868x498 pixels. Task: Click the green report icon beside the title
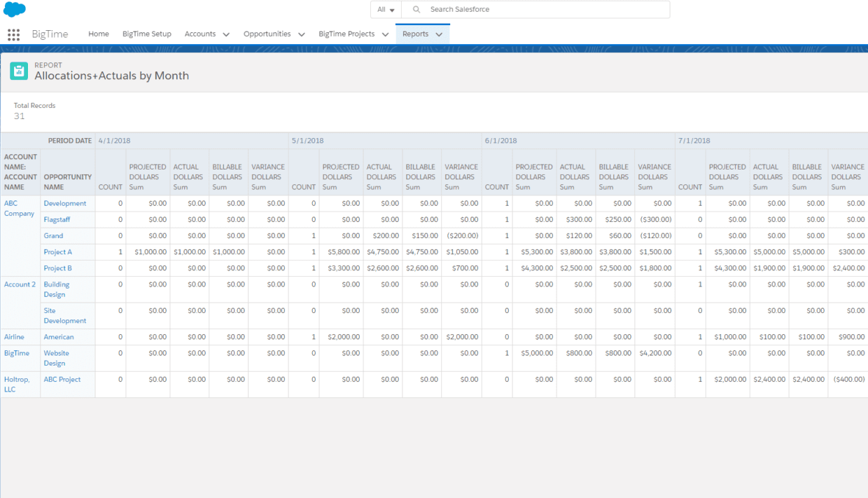19,71
